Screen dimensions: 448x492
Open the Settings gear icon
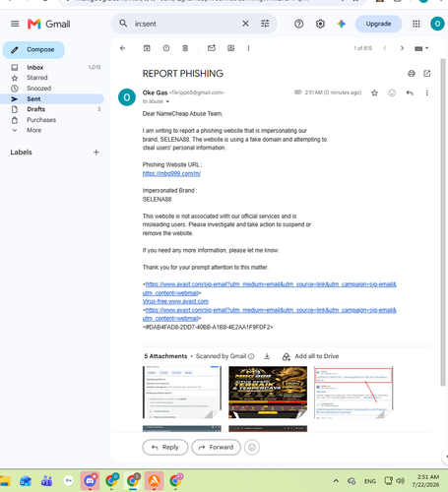pyautogui.click(x=320, y=24)
